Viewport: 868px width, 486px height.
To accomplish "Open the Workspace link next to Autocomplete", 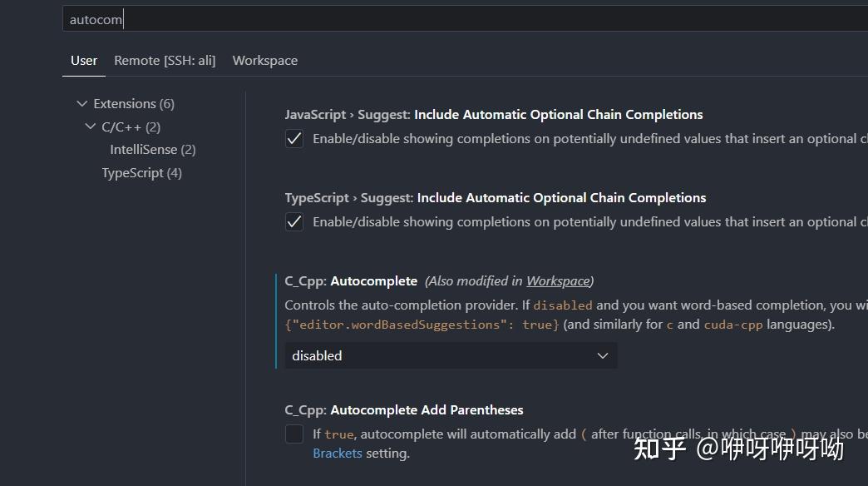I will point(557,280).
